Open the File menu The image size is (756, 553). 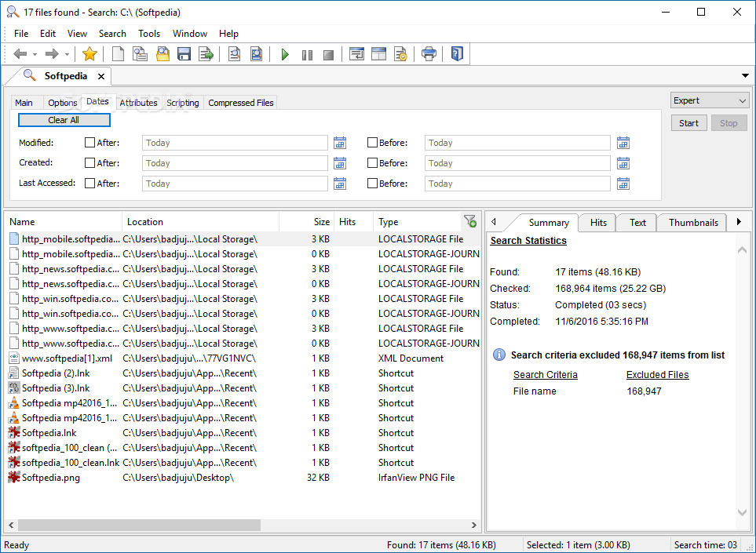click(21, 34)
